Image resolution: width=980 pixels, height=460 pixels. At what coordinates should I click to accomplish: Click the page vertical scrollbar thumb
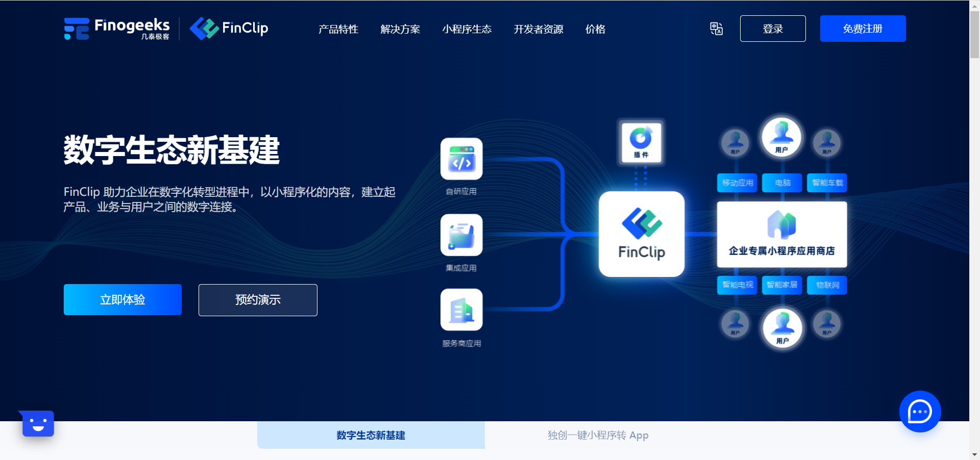click(x=974, y=35)
